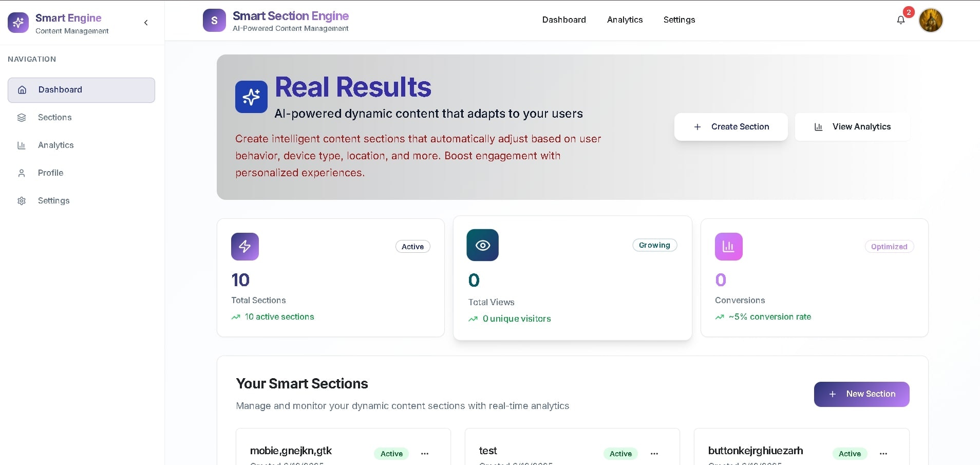Open Dashboard in the sidebar navigation
This screenshot has height=465, width=980.
click(x=81, y=90)
